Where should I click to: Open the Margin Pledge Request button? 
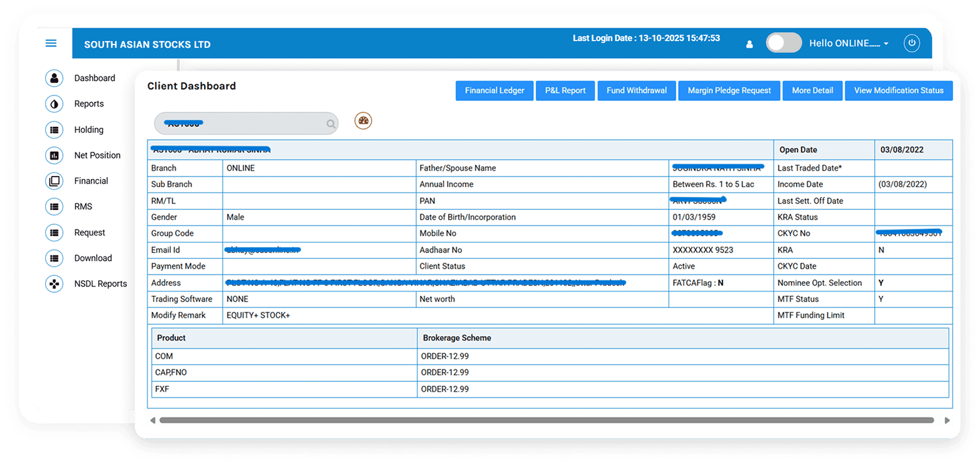[729, 91]
